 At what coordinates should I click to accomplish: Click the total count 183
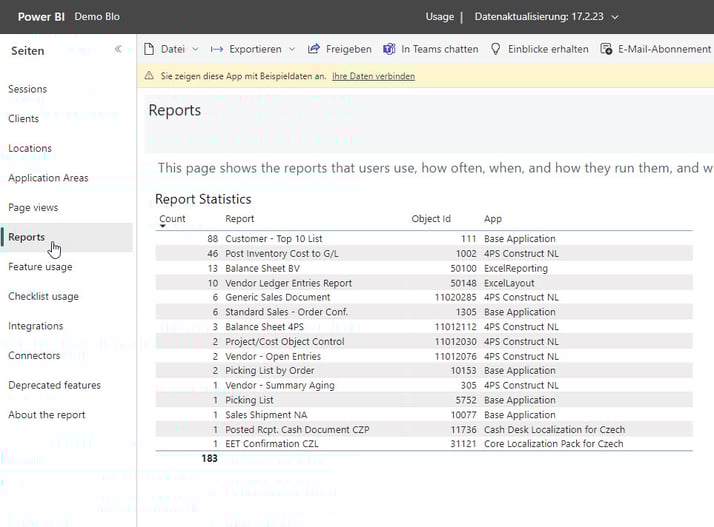pos(209,458)
